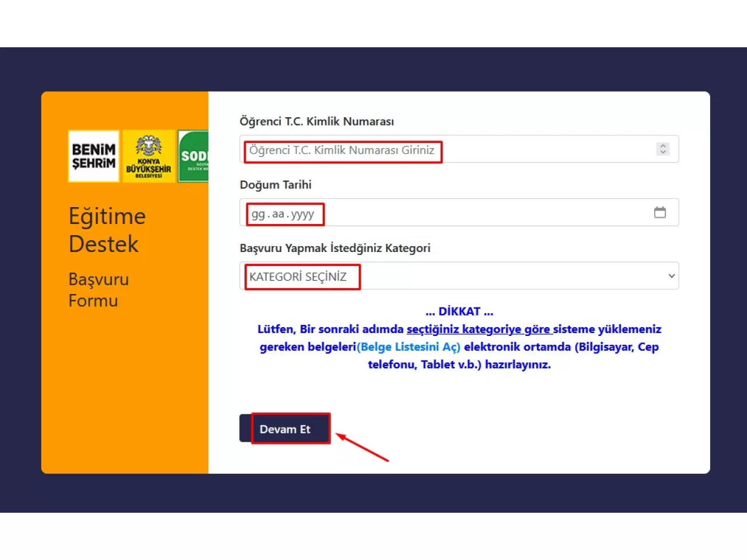Click the green SODEM logo

coord(194,156)
